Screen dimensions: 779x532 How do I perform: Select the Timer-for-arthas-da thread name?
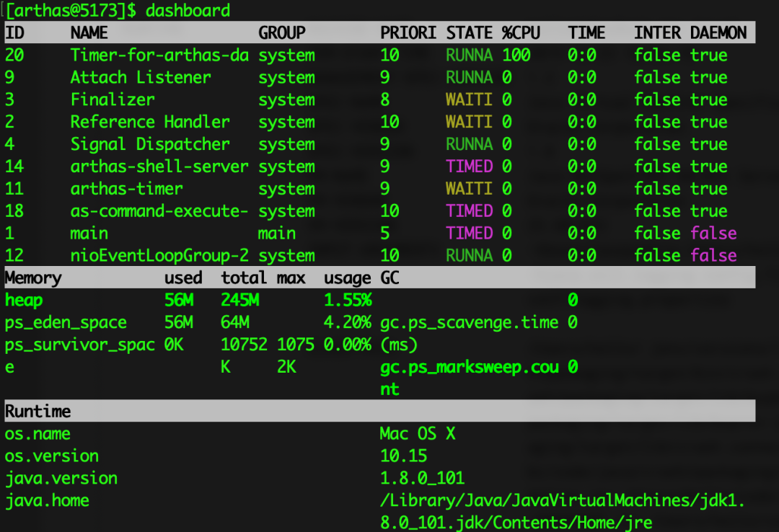click(159, 56)
